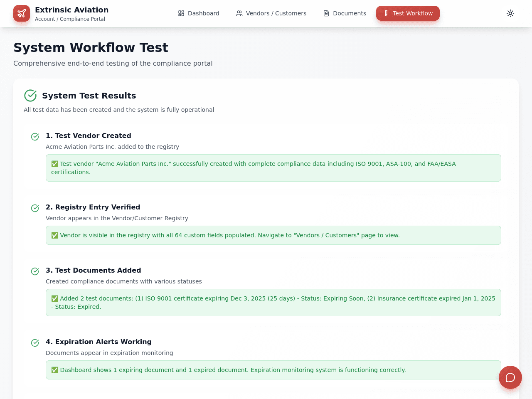
Task: Click '4. Expiration Alerts Working' heading
Action: tap(99, 342)
